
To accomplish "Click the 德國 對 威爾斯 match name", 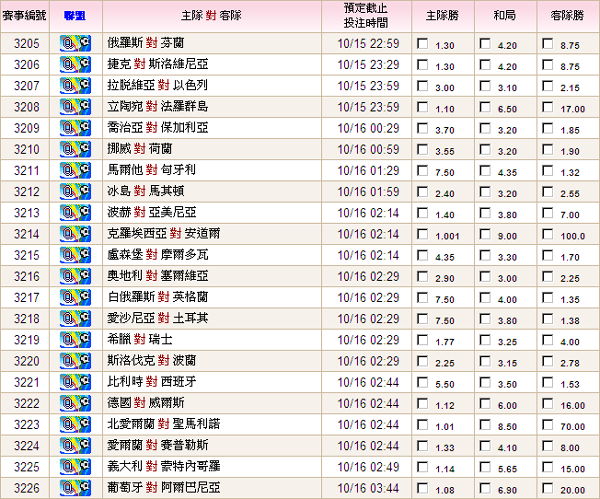I will [x=146, y=403].
